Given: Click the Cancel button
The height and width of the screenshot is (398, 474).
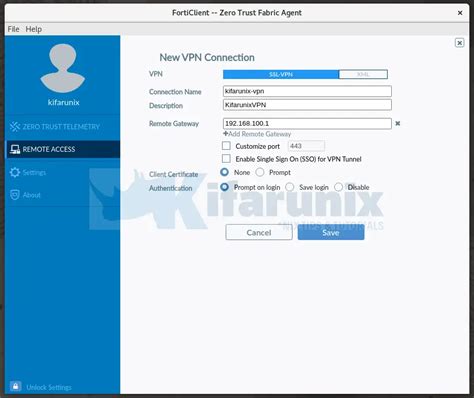Looking at the screenshot, I should point(259,232).
